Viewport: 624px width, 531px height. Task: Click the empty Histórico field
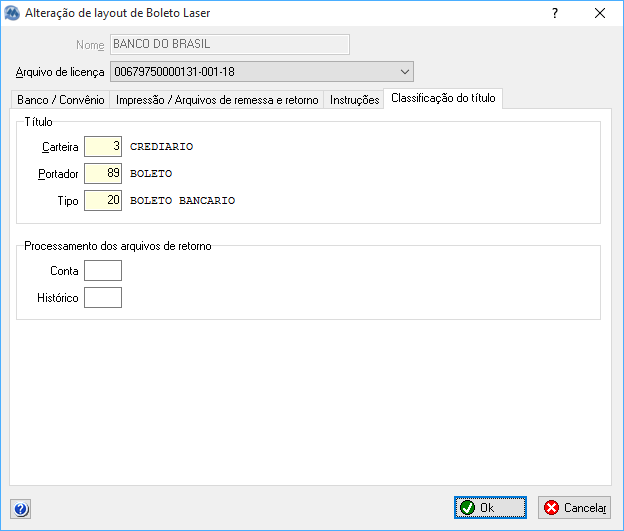tap(103, 298)
